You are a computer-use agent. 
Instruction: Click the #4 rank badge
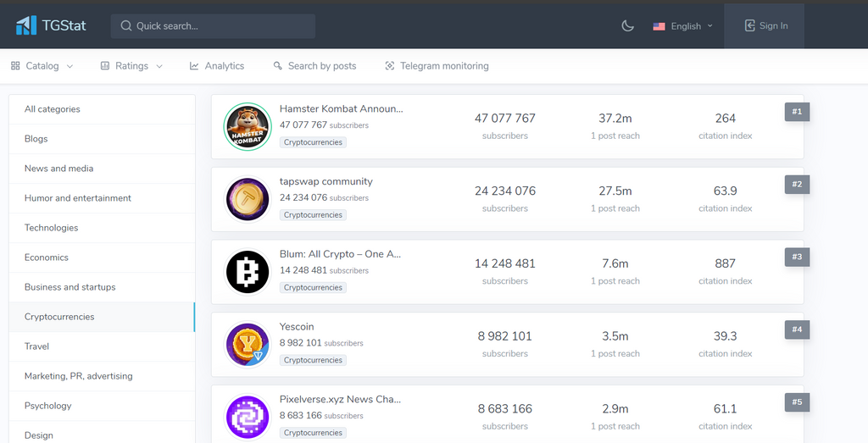[797, 329]
